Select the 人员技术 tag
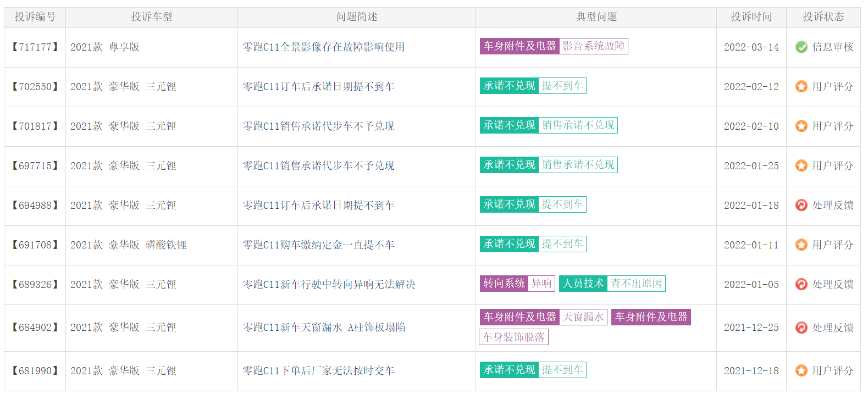The height and width of the screenshot is (399, 868). 583,284
